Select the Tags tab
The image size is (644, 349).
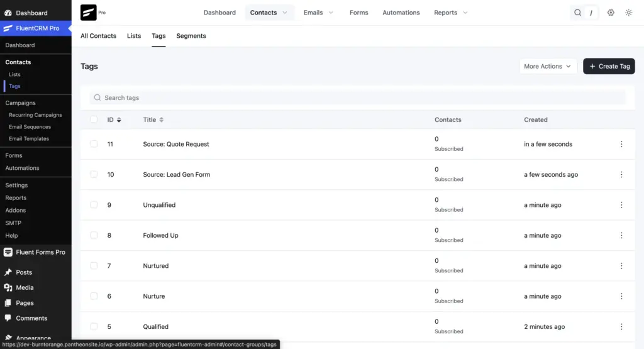(x=158, y=36)
